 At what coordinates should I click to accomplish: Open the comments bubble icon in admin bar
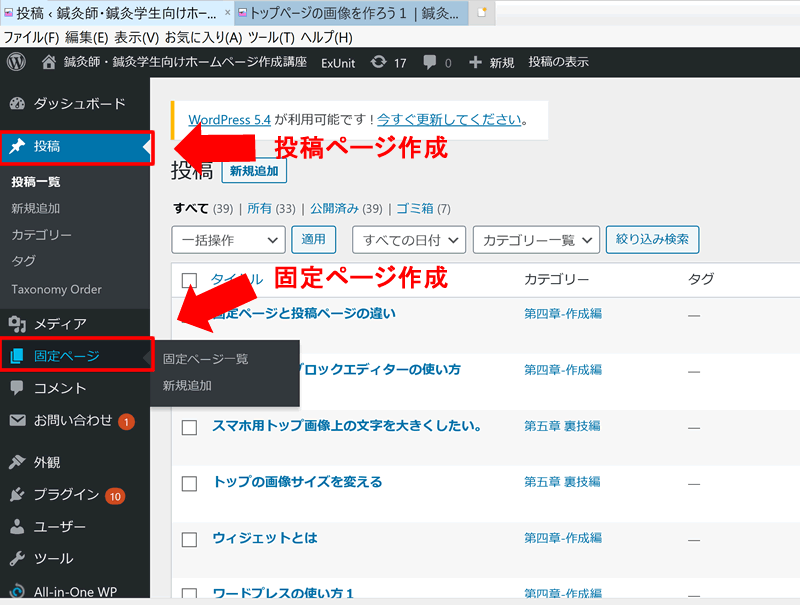[430, 62]
